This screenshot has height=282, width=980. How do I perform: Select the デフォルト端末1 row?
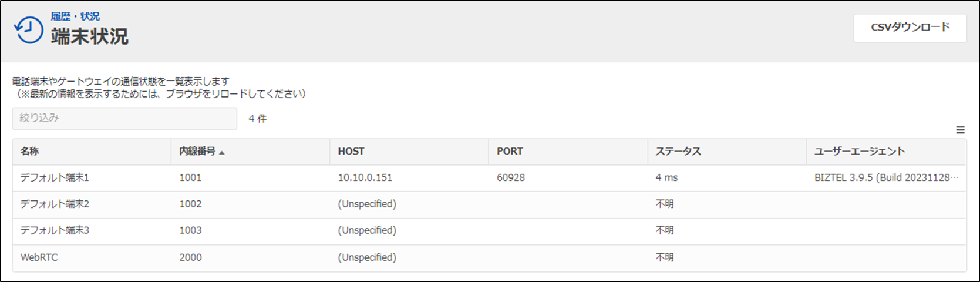[489, 178]
